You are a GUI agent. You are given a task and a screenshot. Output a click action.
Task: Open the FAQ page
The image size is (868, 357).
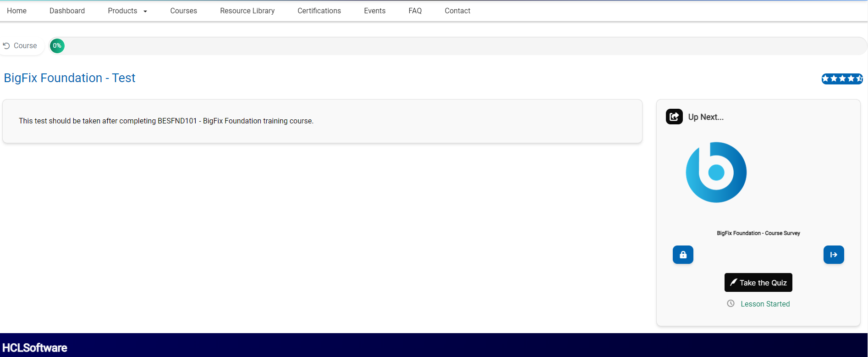point(415,11)
